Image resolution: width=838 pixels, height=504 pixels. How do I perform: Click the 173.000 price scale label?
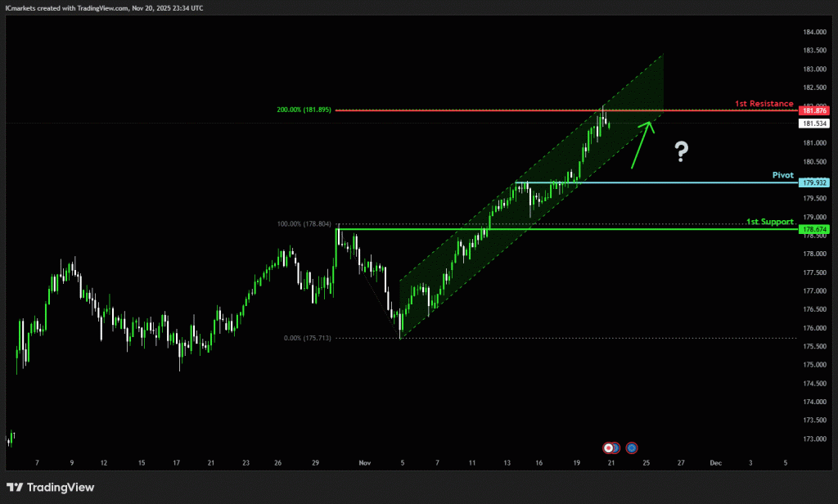(813, 439)
